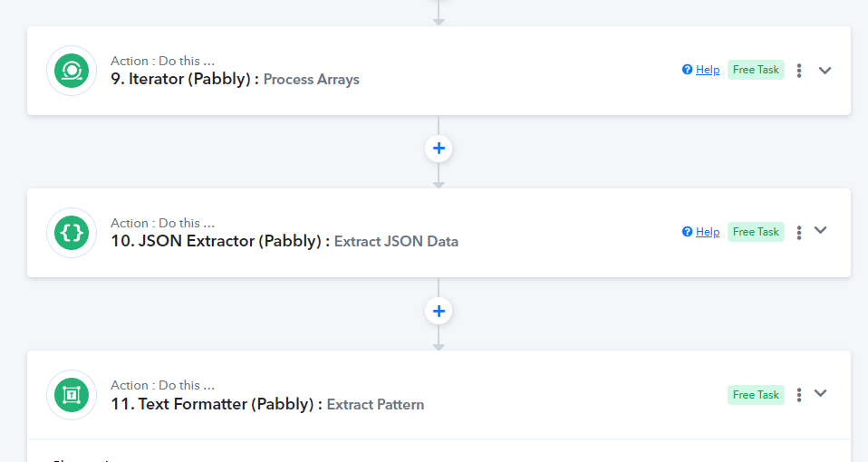This screenshot has width=868, height=462.
Task: Expand the Iterator step with its chevron
Action: tap(825, 71)
